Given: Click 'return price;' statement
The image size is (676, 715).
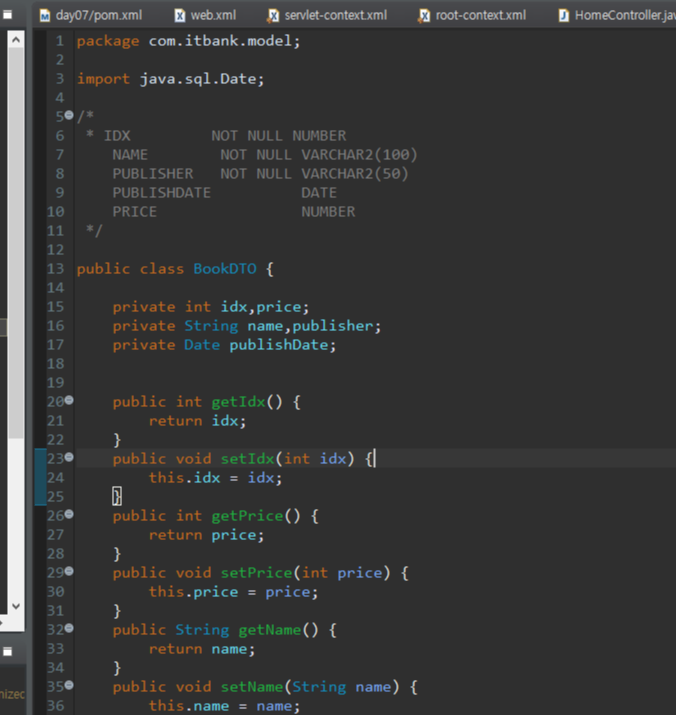Looking at the screenshot, I should click(x=206, y=535).
